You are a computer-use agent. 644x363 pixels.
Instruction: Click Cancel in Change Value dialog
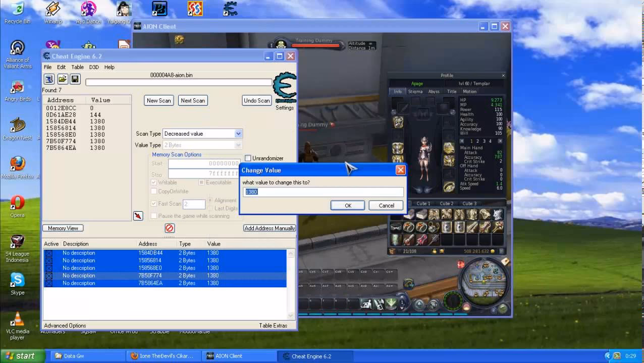pyautogui.click(x=386, y=205)
